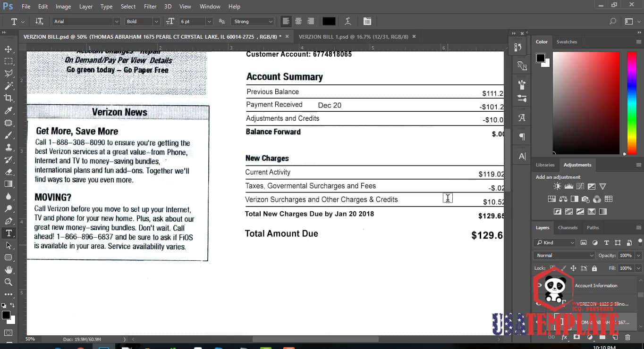This screenshot has width=644, height=349.
Task: Click the Create Warped Text icon
Action: (347, 21)
